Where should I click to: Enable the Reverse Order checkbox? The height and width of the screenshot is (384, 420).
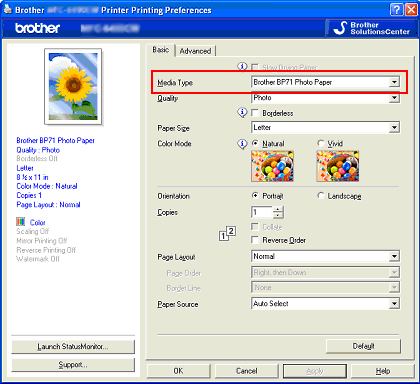click(255, 240)
